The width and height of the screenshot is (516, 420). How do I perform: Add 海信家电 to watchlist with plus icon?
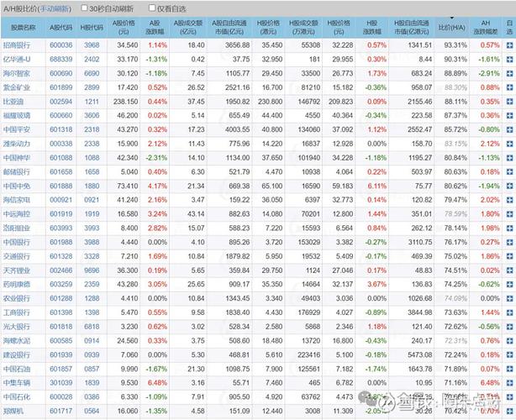point(509,200)
